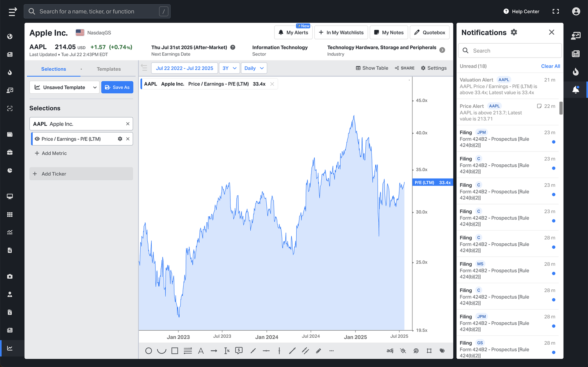Select the parallel channel tool

click(x=305, y=351)
